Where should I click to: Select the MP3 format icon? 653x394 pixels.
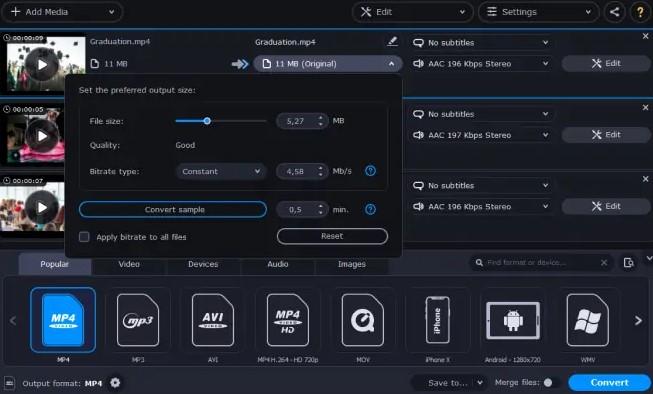click(138, 320)
